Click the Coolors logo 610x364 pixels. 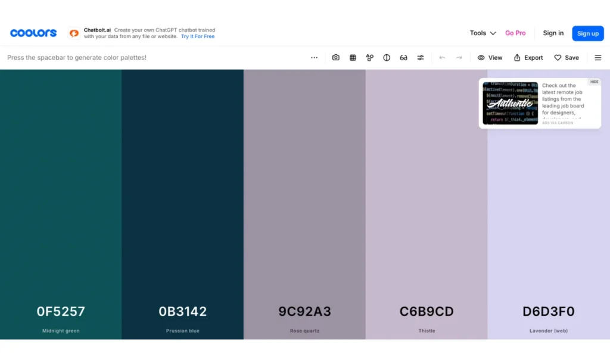click(33, 33)
